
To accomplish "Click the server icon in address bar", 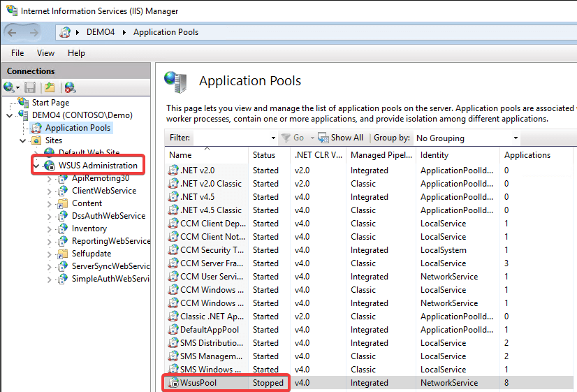I will point(65,32).
